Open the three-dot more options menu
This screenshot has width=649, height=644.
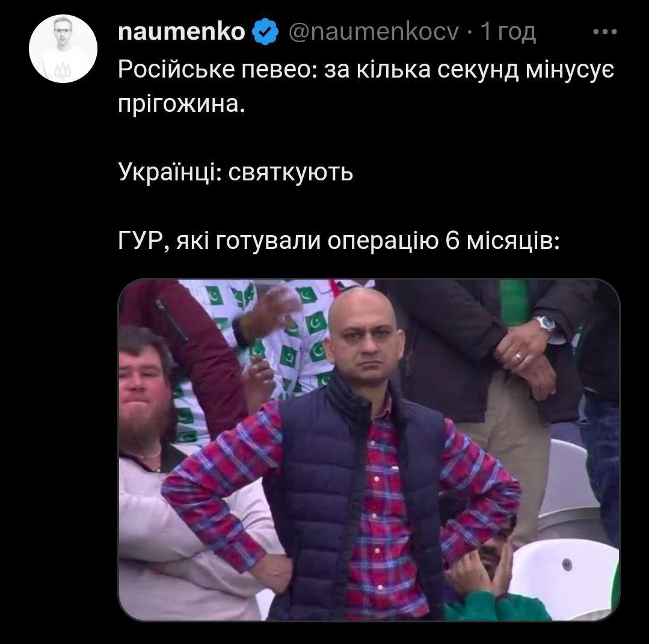(x=605, y=31)
